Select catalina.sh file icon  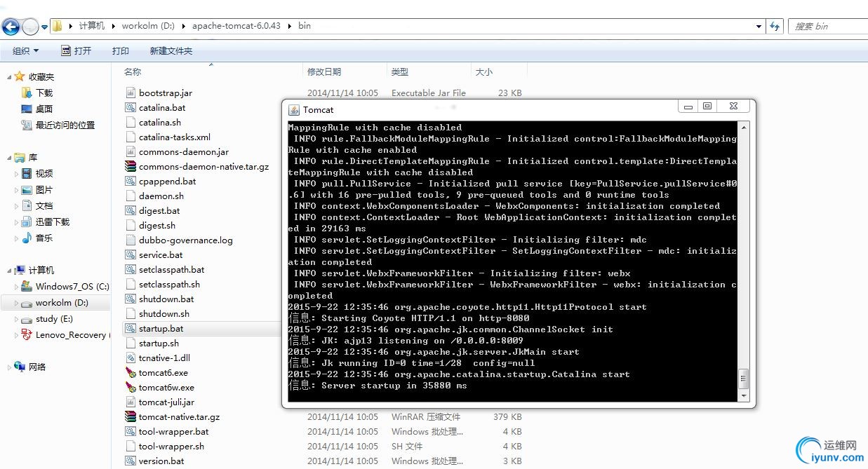pos(131,122)
